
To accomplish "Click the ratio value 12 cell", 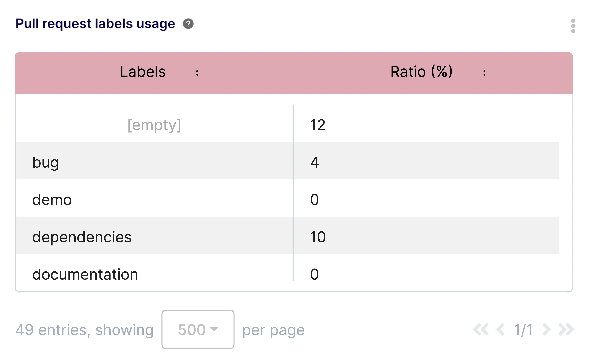I will (x=318, y=125).
